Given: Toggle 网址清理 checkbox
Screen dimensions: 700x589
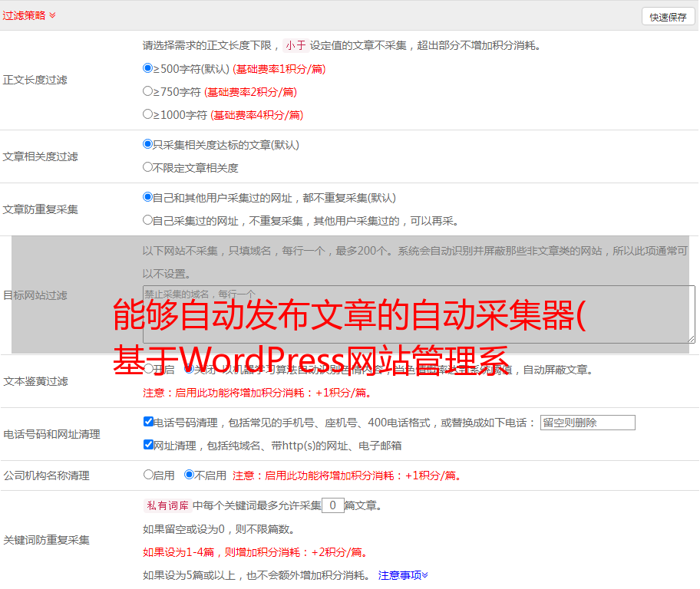Looking at the screenshot, I should [148, 445].
